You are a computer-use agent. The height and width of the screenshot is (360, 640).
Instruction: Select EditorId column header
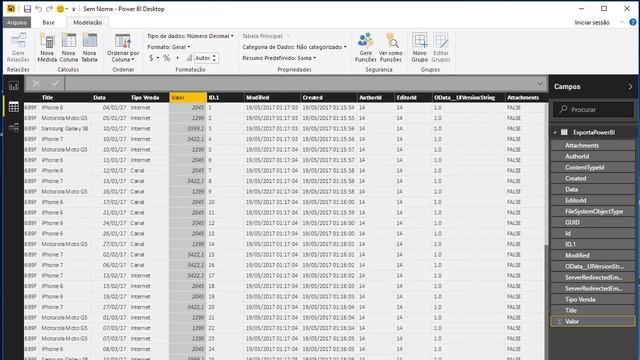(x=413, y=98)
